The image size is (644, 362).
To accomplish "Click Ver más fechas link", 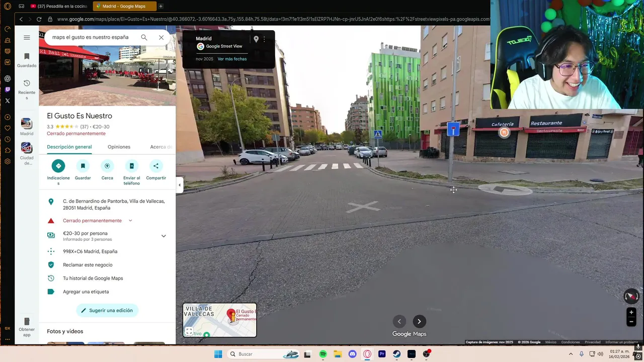I will pyautogui.click(x=232, y=59).
